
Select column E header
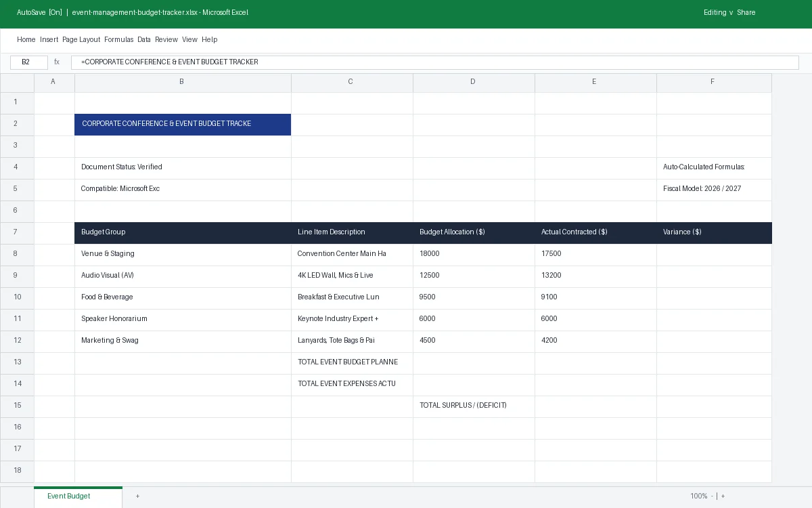595,82
